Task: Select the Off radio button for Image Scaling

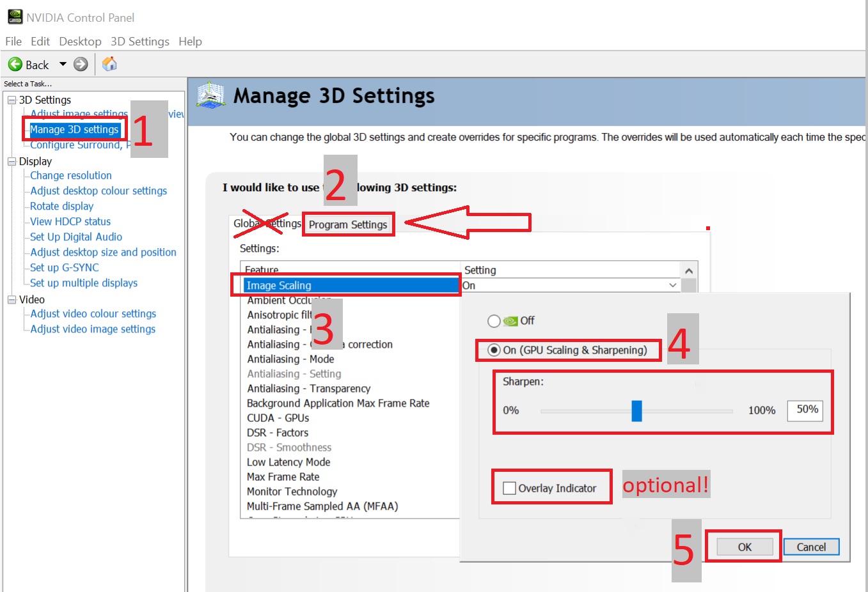Action: pos(494,321)
